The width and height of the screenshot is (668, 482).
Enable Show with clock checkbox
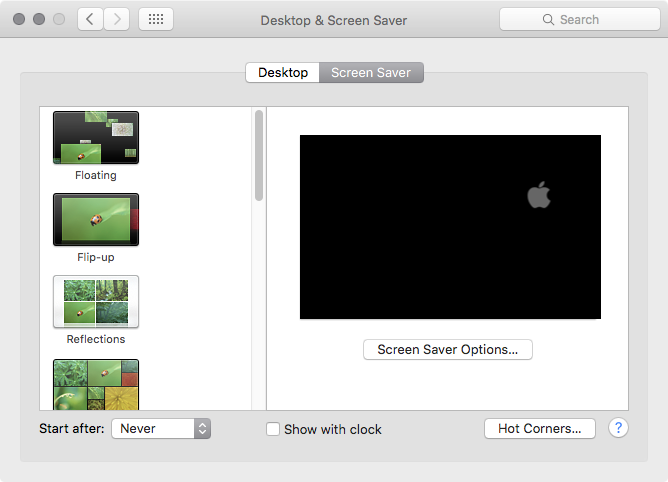(x=273, y=429)
